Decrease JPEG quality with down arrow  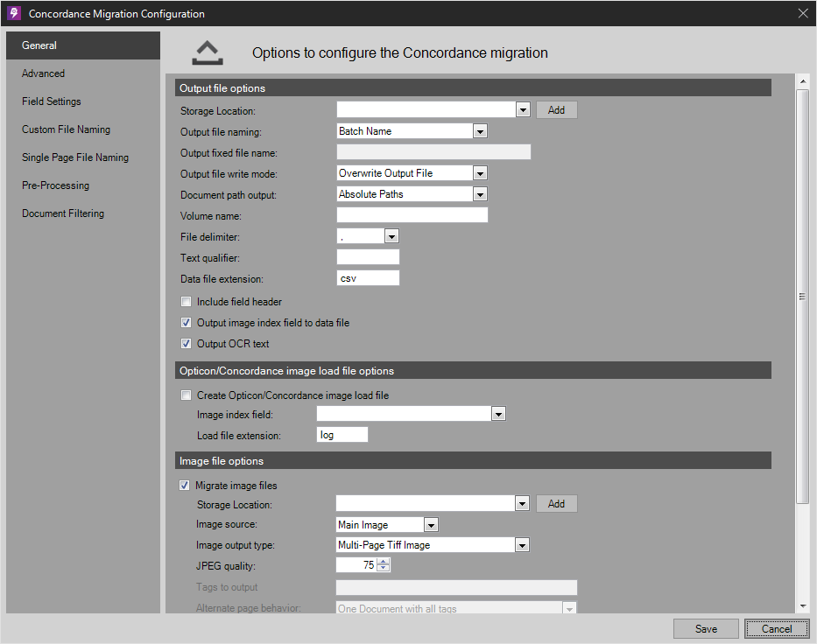point(383,568)
